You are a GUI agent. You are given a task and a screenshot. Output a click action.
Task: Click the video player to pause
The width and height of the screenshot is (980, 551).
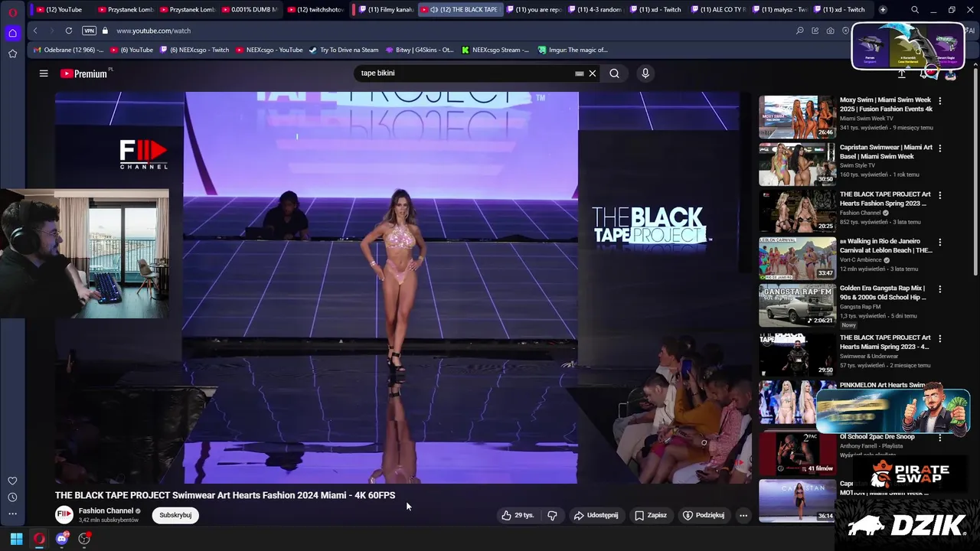pos(403,288)
